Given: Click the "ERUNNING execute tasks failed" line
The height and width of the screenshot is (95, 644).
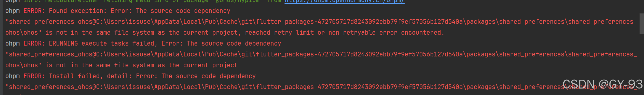Looking at the screenshot, I should 143,43.
